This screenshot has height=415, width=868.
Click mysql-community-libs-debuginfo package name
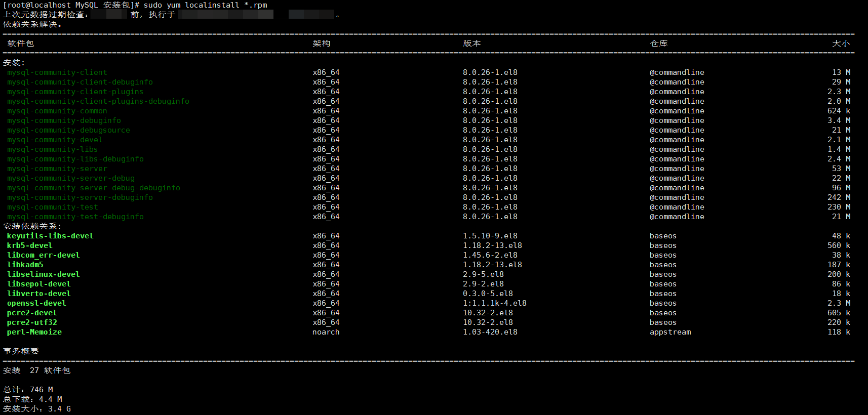(75, 159)
